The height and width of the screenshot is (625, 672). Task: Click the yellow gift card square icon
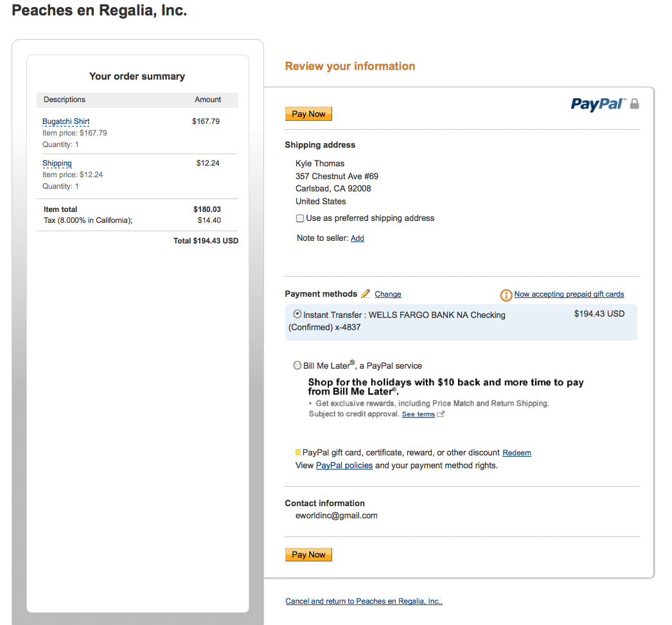tap(298, 452)
